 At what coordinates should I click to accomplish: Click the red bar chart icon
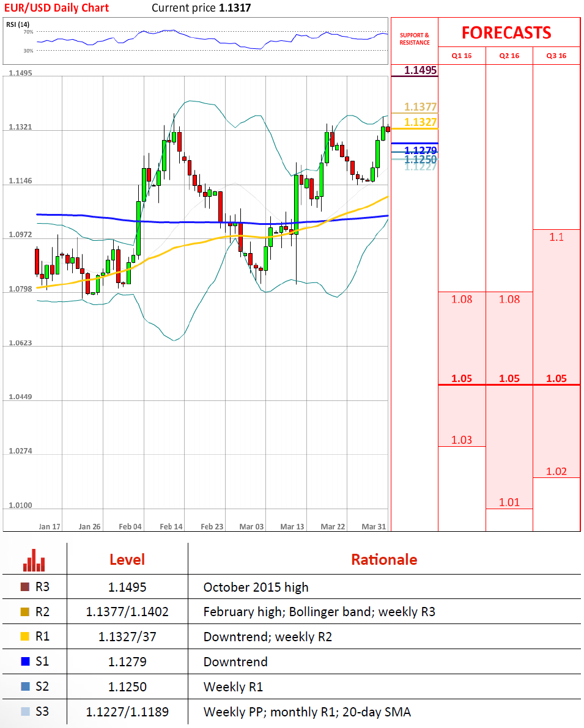34,560
